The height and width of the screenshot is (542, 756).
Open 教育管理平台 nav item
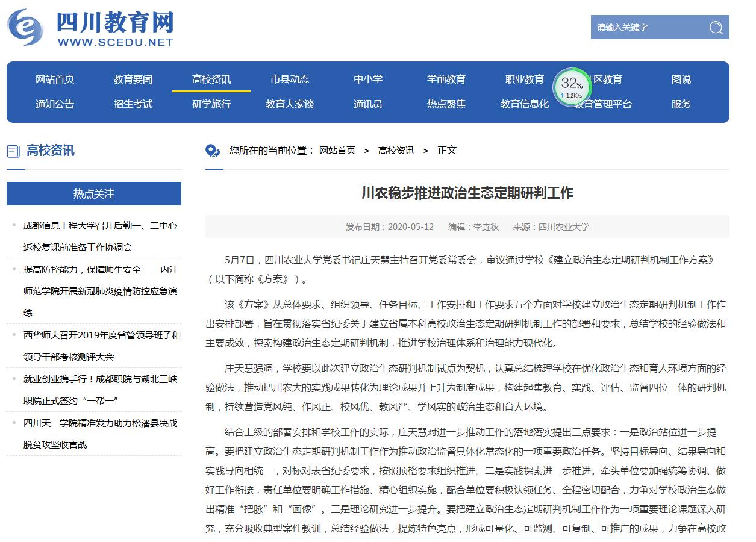coord(603,104)
